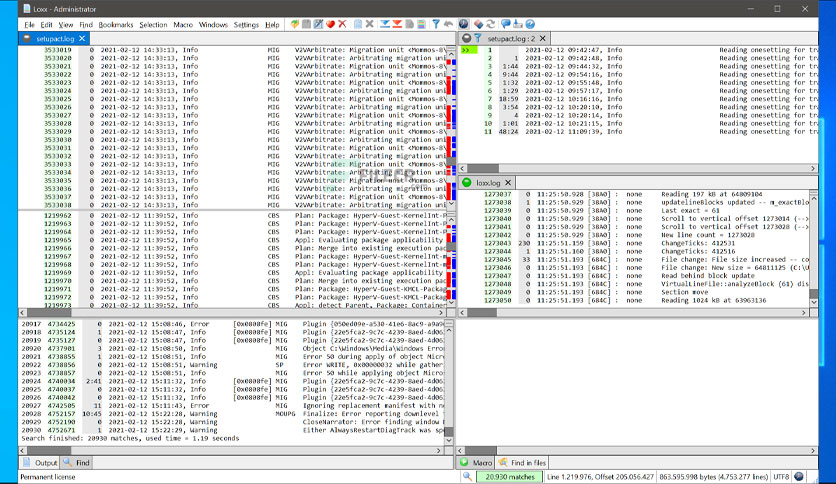Screen dimensions: 836x484
Task: Click horizontal scrollbar under the loxx.log pane
Action: 633,313
